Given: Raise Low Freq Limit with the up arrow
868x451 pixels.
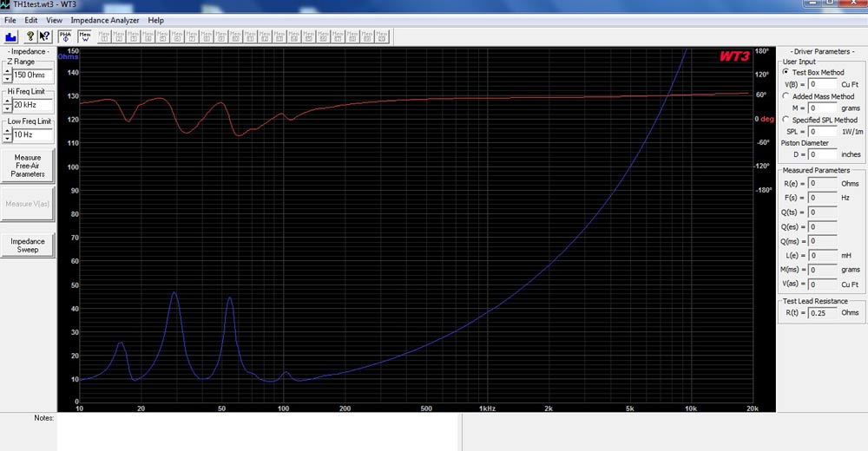Looking at the screenshot, I should point(7,131).
